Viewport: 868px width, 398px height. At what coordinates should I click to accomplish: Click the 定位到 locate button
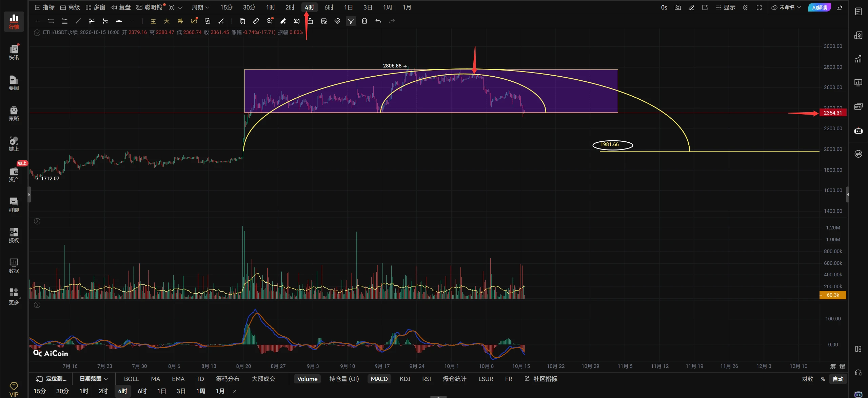click(51, 379)
